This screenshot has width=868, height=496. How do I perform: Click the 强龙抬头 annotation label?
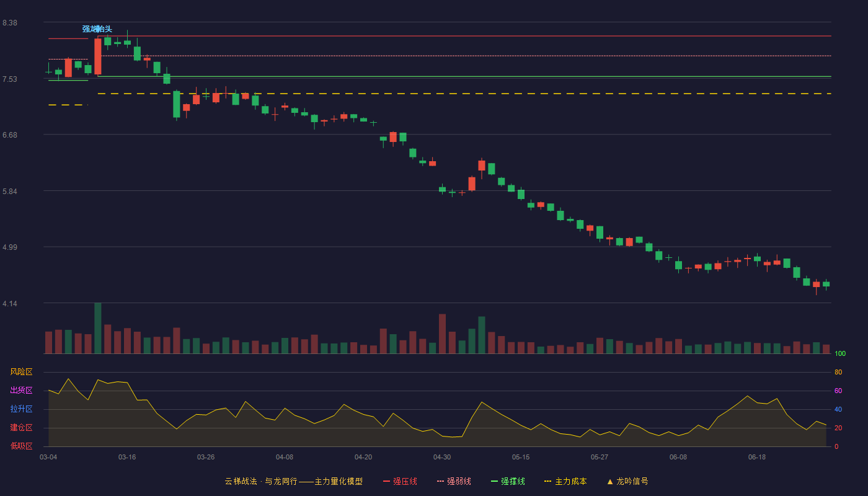tap(97, 29)
